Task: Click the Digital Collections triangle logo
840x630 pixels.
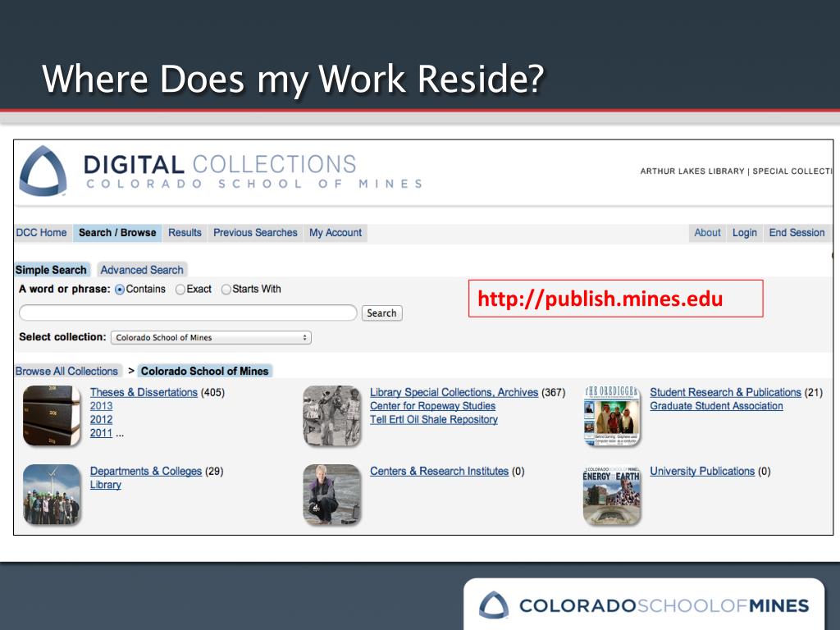Action: pyautogui.click(x=43, y=171)
